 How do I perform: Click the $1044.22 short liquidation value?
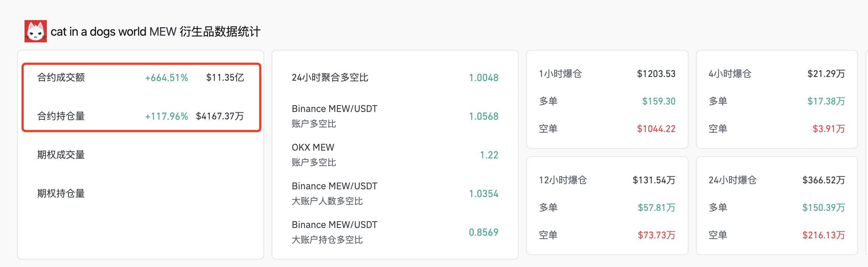pos(656,129)
